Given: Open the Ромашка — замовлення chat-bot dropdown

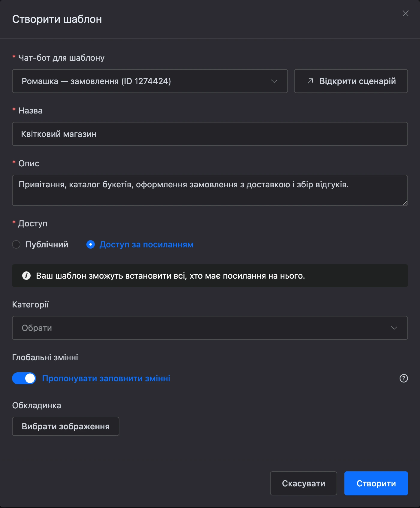Looking at the screenshot, I should [x=150, y=81].
